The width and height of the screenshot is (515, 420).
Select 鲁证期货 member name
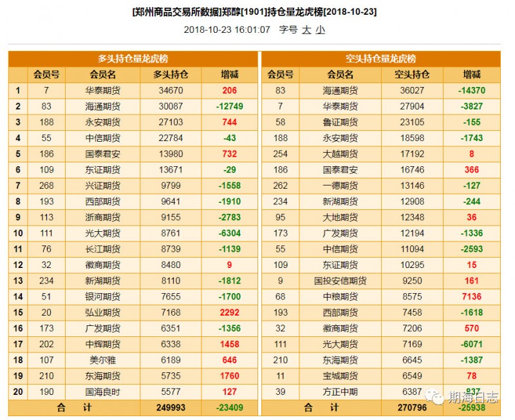coord(340,122)
